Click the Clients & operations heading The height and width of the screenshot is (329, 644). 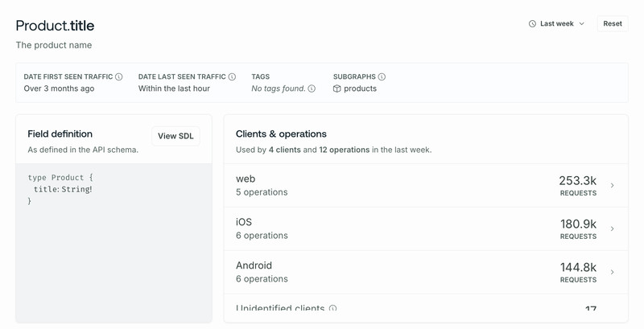[x=281, y=134]
